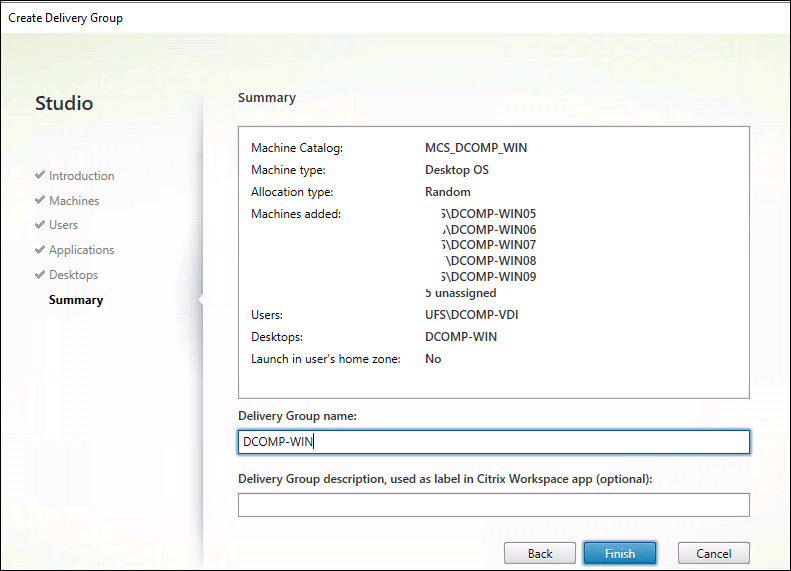Select the Summary step in sidebar

[x=76, y=300]
